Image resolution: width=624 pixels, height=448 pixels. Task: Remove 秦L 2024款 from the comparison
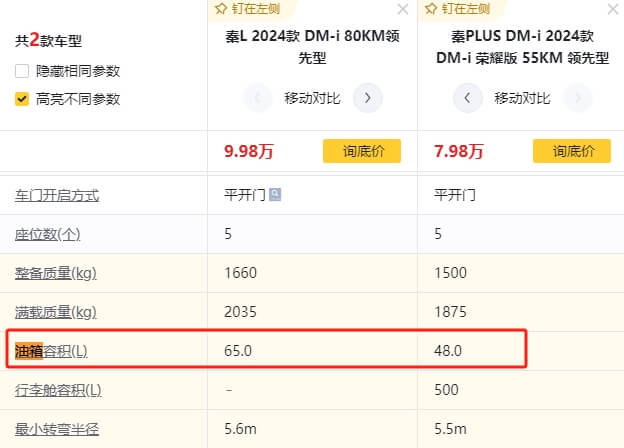pyautogui.click(x=402, y=9)
